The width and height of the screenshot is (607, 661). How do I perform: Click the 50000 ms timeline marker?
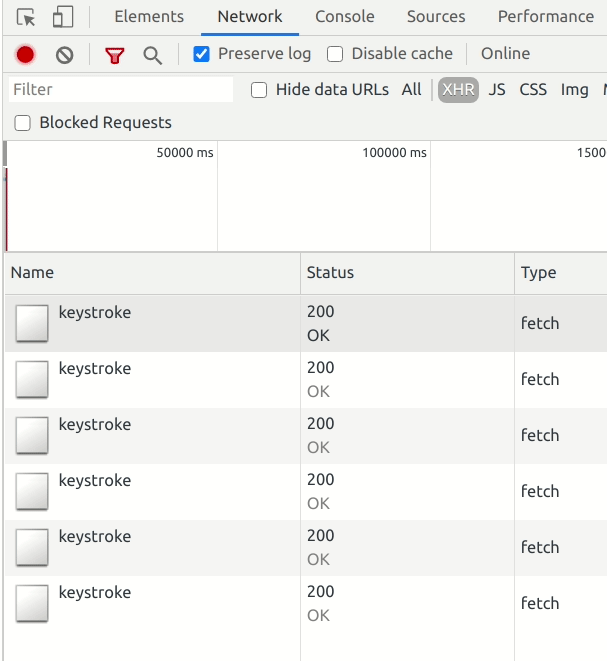click(x=185, y=153)
